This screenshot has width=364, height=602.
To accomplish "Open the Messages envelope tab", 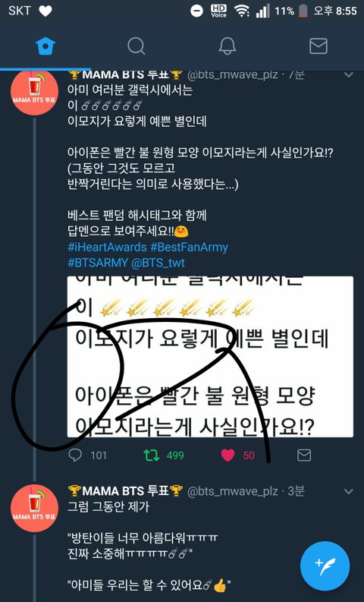I will coord(318,46).
